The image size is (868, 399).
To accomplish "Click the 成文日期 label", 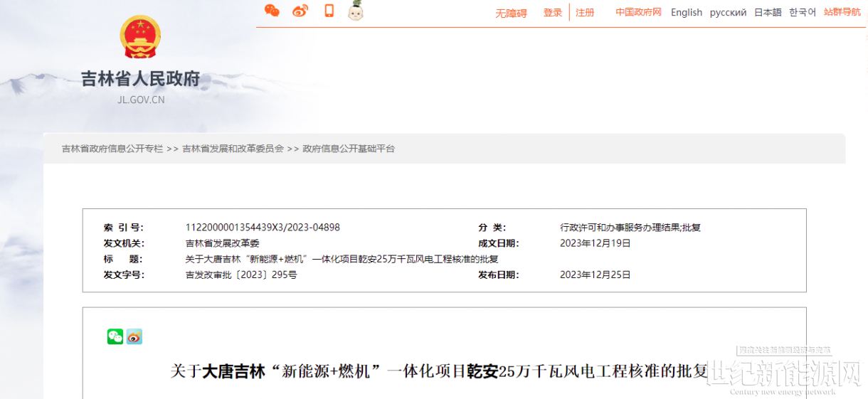I will (498, 243).
